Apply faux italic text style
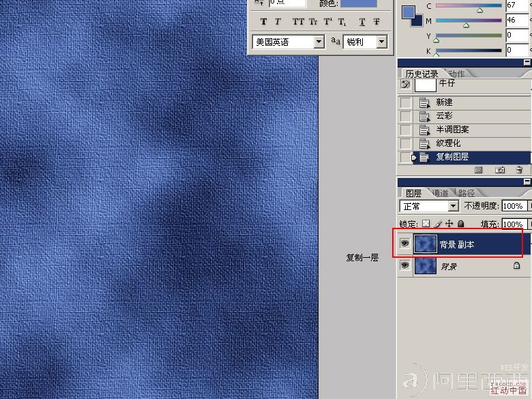Image resolution: width=532 pixels, height=399 pixels. [x=278, y=22]
